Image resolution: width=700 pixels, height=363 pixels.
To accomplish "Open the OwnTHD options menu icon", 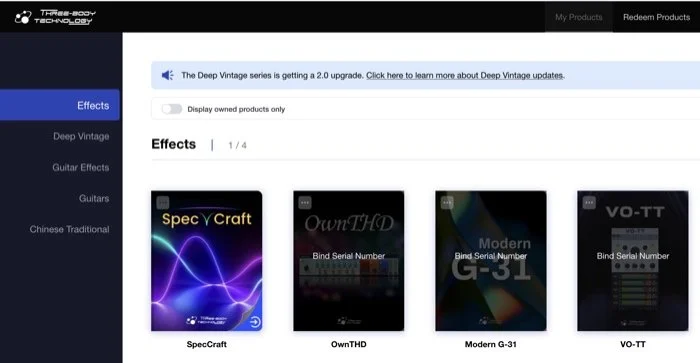I will (305, 203).
